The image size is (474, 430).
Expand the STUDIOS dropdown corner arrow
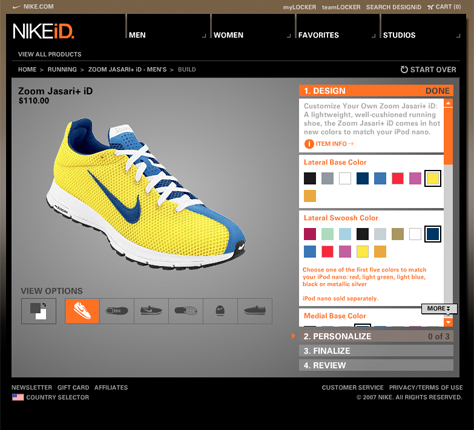tap(458, 36)
